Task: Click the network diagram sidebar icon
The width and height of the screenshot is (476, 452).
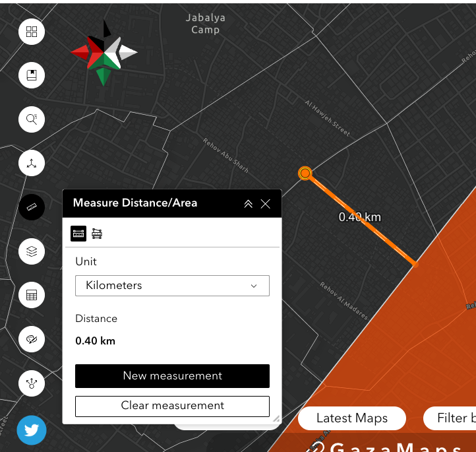Action: pyautogui.click(x=32, y=383)
